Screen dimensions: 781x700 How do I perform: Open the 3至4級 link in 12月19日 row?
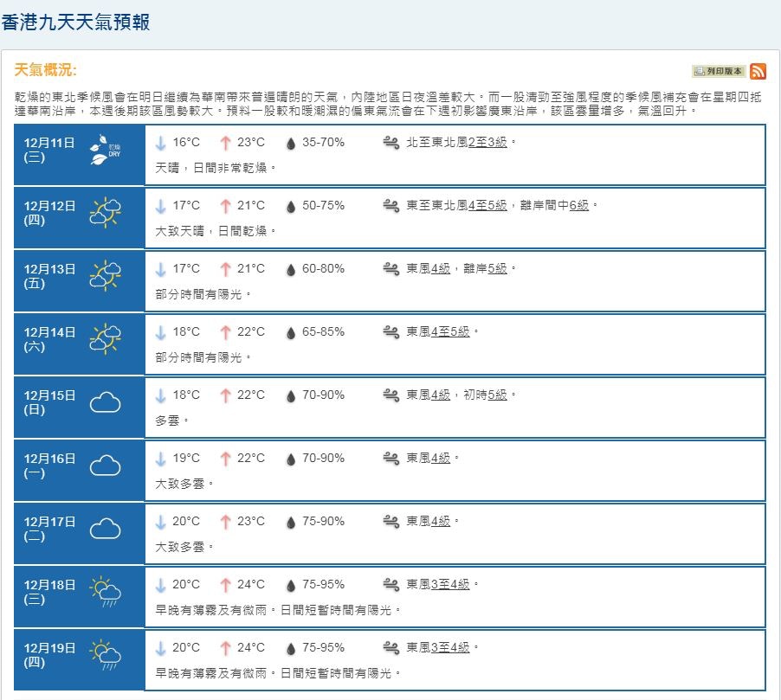point(450,648)
